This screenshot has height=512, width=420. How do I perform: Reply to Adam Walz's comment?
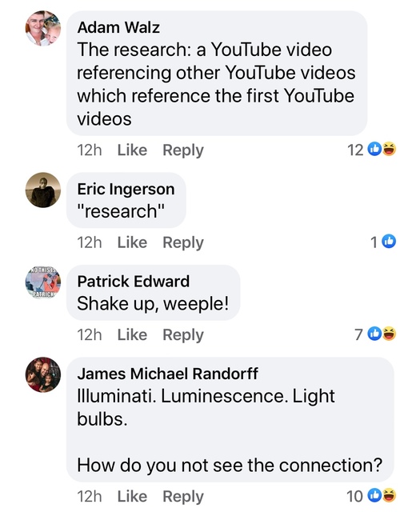[x=183, y=150]
